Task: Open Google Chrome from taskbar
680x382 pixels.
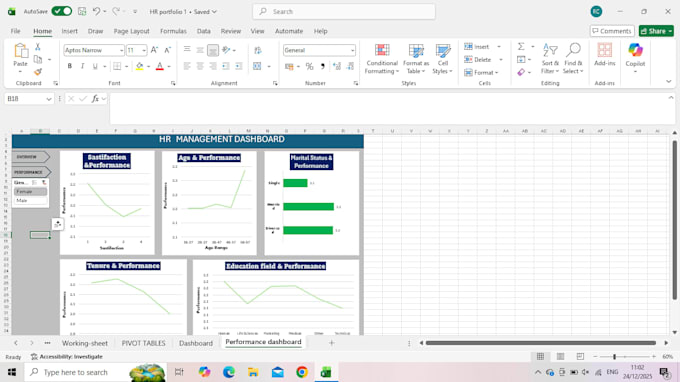Action: pyautogui.click(x=302, y=372)
